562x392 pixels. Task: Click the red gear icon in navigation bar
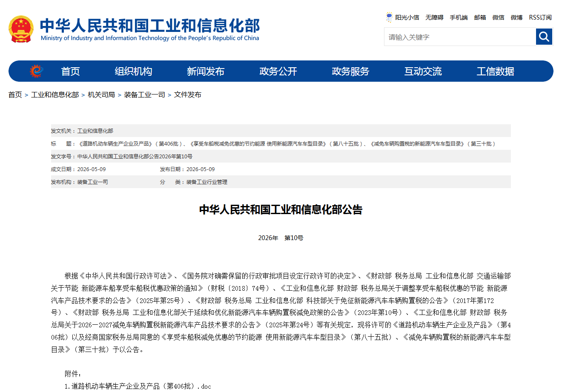pyautogui.click(x=36, y=71)
